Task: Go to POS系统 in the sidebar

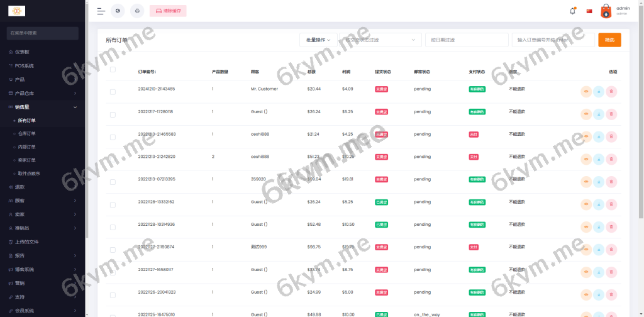Action: (x=25, y=65)
